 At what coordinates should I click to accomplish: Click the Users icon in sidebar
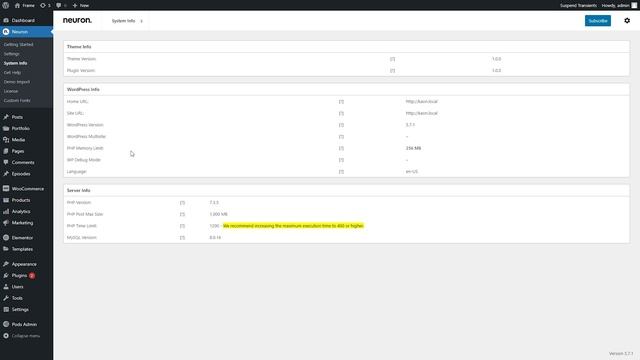coord(6,287)
